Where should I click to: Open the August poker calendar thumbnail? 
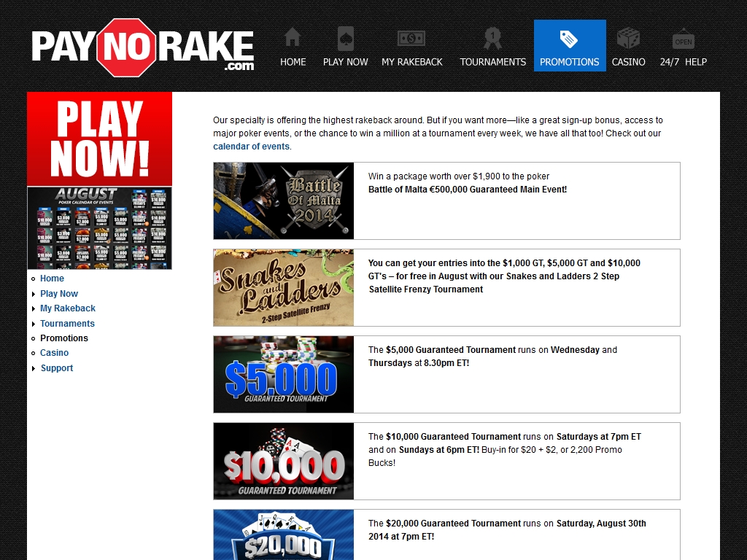pos(99,228)
